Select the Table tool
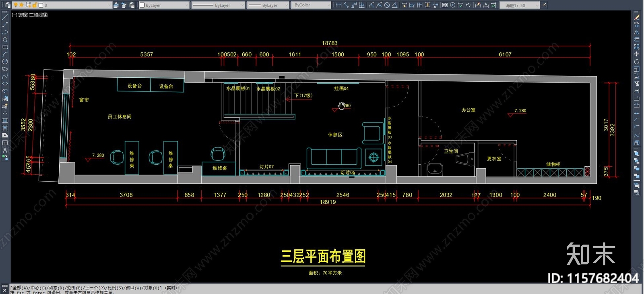The height and width of the screenshot is (294, 644). 5,143
